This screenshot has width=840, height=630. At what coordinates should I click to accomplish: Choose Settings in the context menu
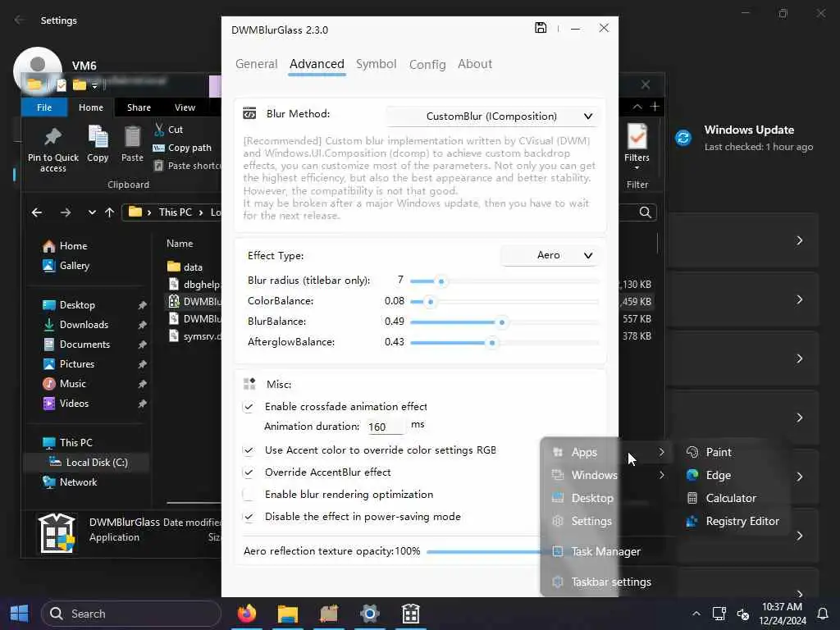[608, 521]
